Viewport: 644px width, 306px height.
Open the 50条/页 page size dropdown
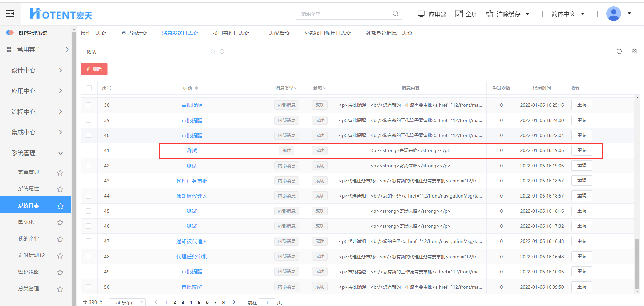(127, 302)
